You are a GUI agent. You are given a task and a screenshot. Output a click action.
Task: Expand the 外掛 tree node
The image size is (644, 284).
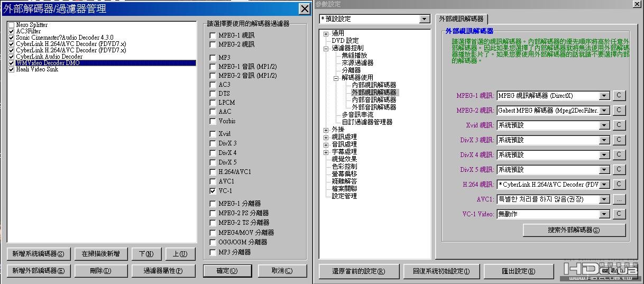[x=326, y=130]
